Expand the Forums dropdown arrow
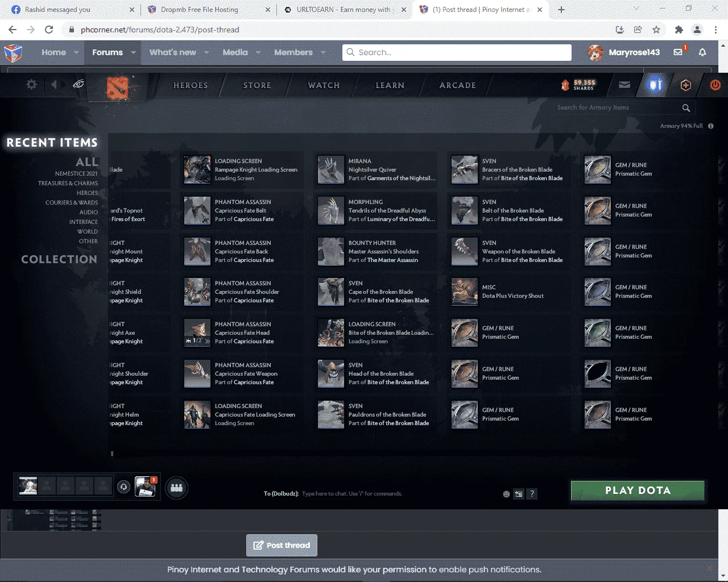The width and height of the screenshot is (728, 582). click(133, 52)
